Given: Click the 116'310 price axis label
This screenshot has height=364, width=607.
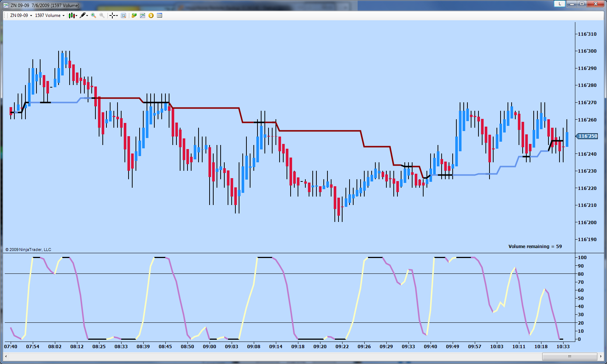Looking at the screenshot, I should [587, 34].
